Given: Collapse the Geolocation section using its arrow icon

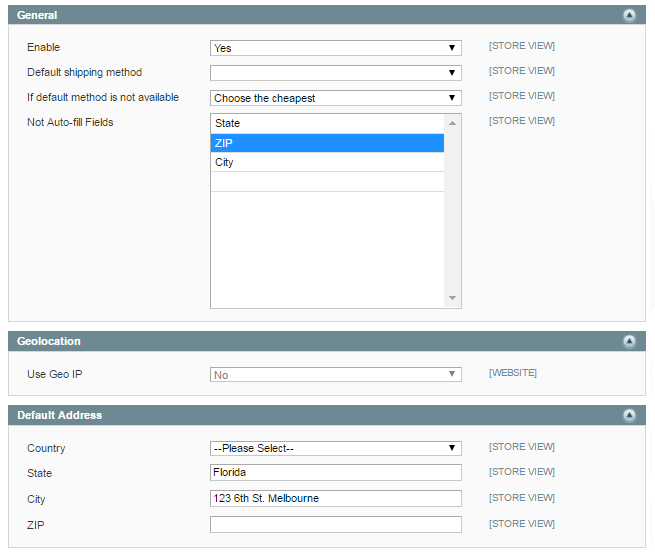Looking at the screenshot, I should (629, 341).
